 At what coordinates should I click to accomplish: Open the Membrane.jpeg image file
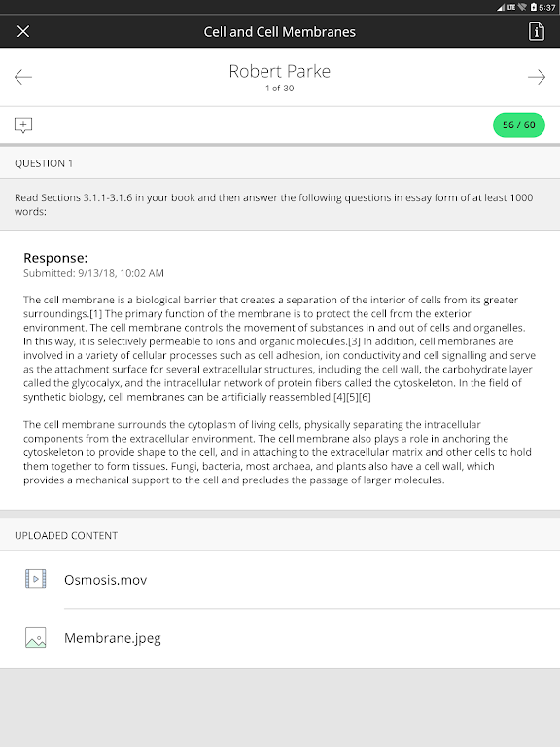(x=280, y=638)
